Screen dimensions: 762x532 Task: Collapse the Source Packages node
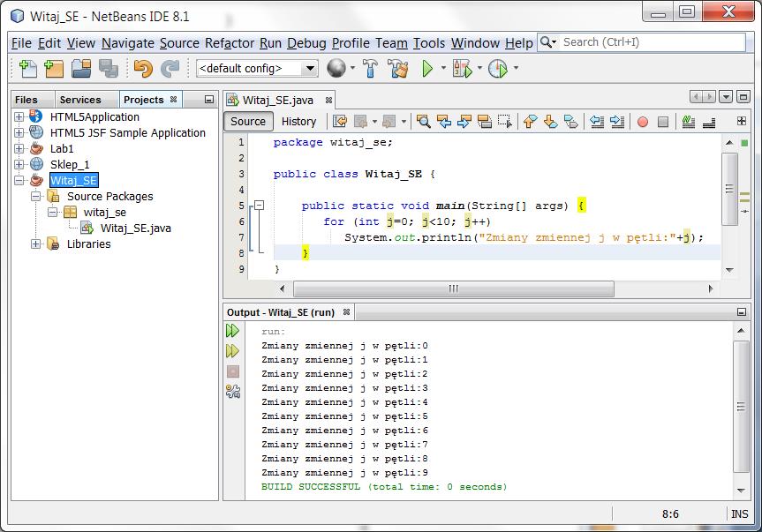[x=35, y=196]
